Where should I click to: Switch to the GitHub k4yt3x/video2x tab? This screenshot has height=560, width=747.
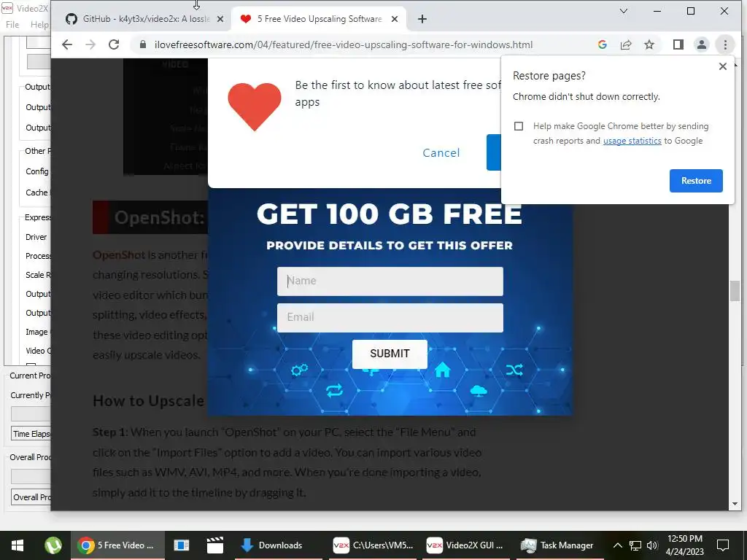[x=144, y=19]
